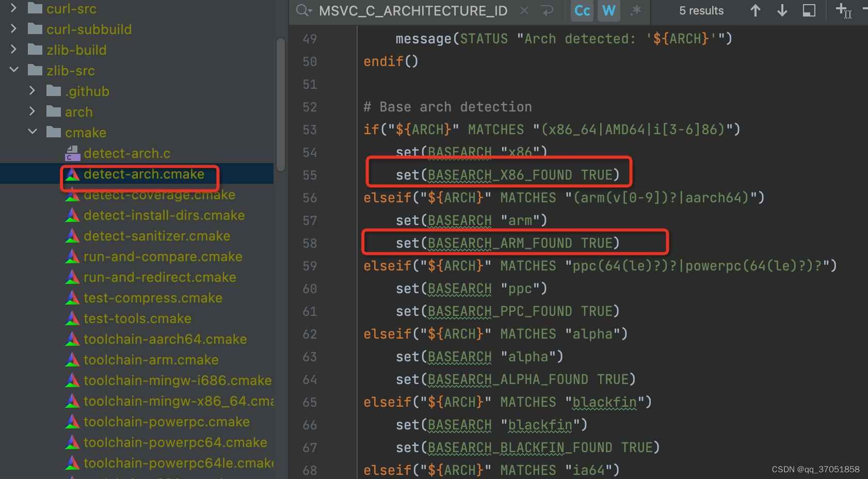Collapse the zlib-src folder

click(13, 70)
